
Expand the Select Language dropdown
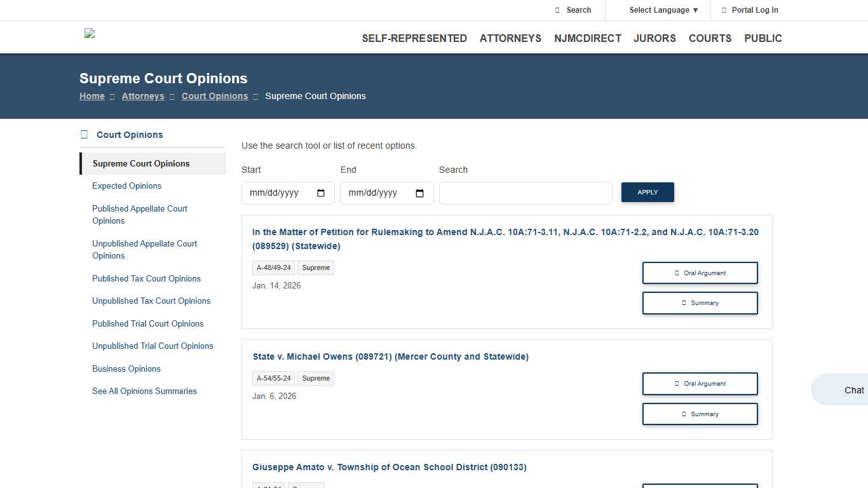coord(663,10)
